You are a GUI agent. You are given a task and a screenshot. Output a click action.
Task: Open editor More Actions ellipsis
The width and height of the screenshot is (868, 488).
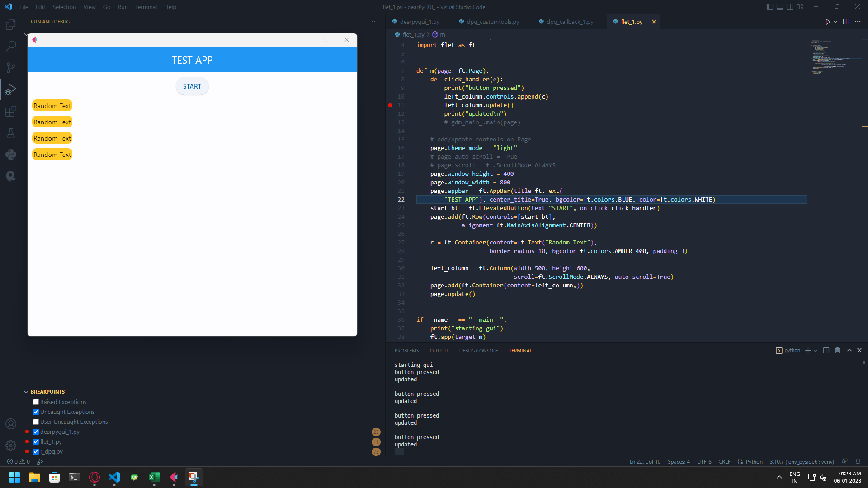[858, 22]
